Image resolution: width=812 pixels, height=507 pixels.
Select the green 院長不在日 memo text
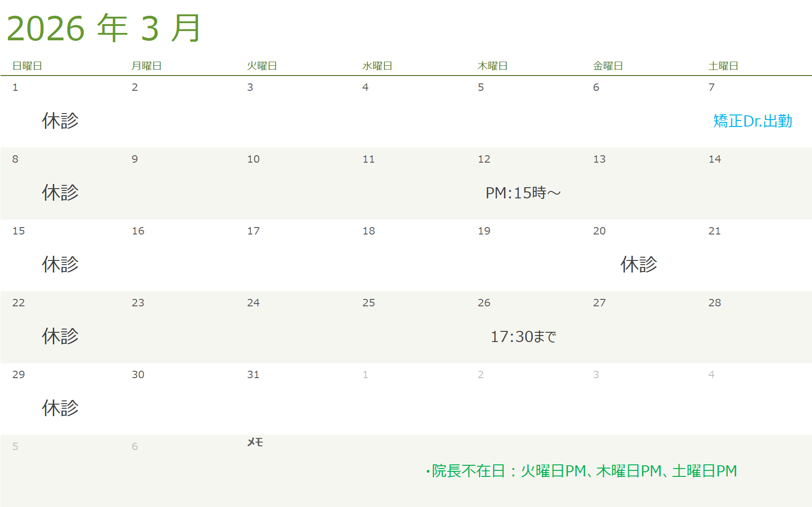click(x=581, y=471)
